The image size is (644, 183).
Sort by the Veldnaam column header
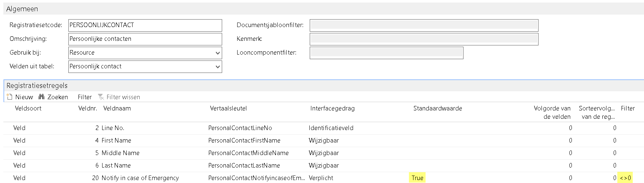click(117, 108)
